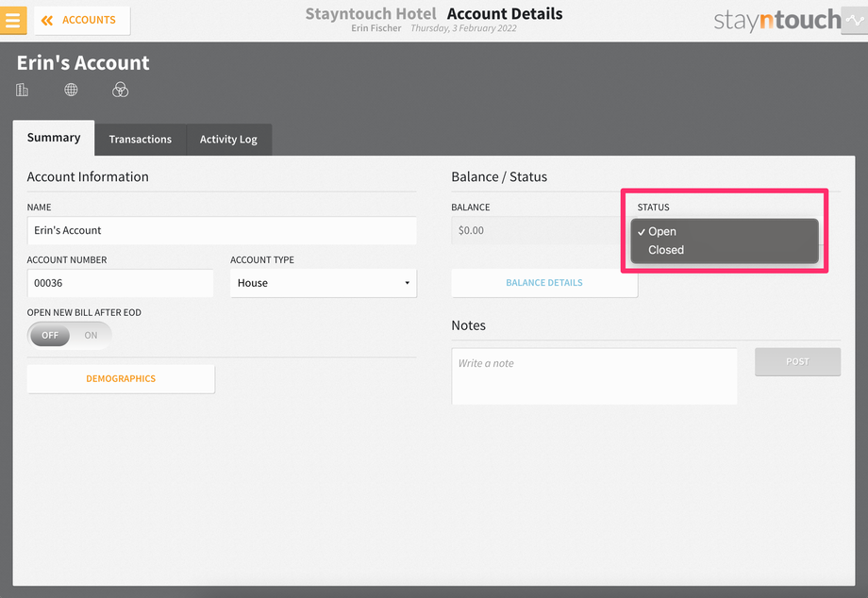This screenshot has width=868, height=598.
Task: Click the Account Number field
Action: pyautogui.click(x=120, y=283)
